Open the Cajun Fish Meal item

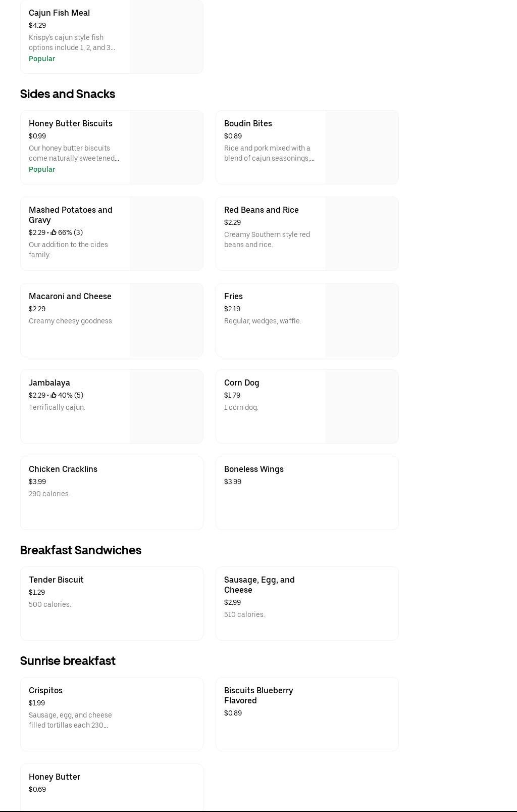click(x=59, y=13)
